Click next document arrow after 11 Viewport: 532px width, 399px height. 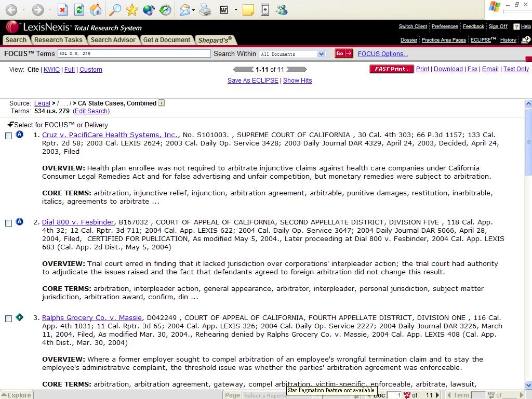tap(437, 395)
